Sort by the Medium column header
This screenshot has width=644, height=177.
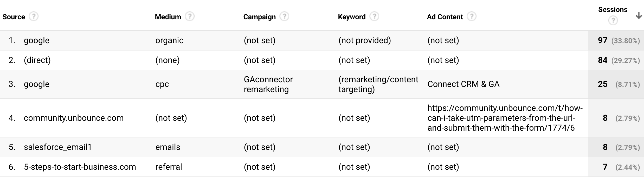coord(168,17)
